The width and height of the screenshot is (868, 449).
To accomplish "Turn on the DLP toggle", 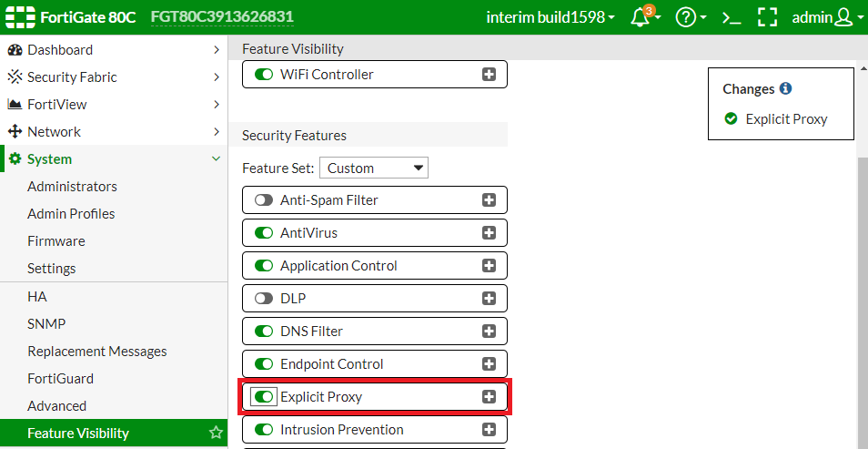I will point(264,299).
